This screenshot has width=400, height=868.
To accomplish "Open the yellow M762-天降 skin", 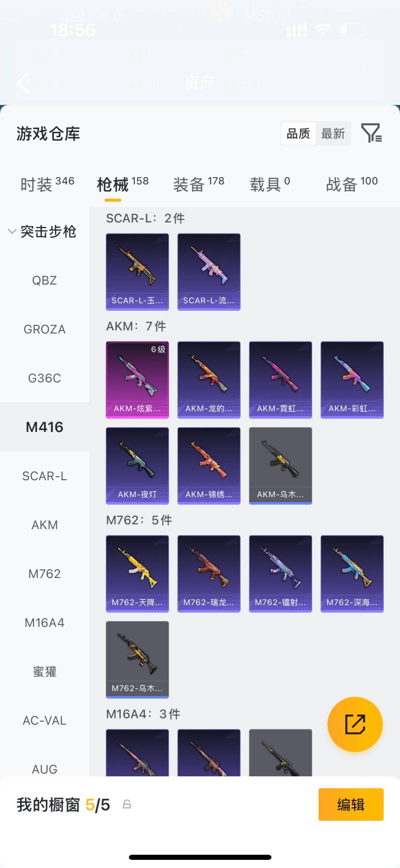I will pyautogui.click(x=137, y=574).
